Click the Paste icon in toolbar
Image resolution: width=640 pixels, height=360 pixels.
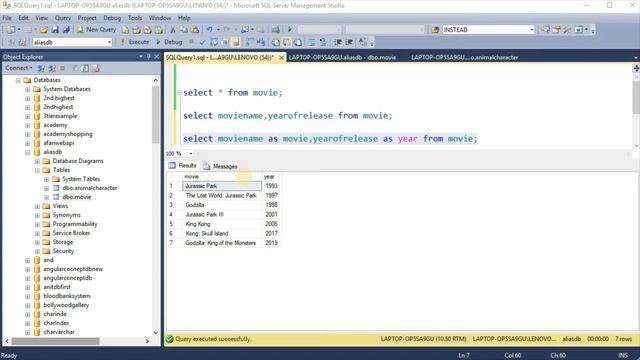click(x=195, y=30)
